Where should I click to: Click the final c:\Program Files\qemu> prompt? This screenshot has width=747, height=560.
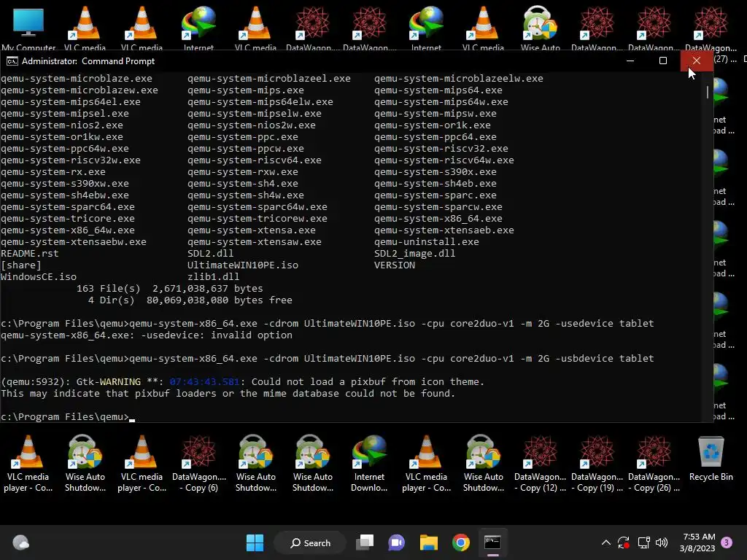pos(65,416)
